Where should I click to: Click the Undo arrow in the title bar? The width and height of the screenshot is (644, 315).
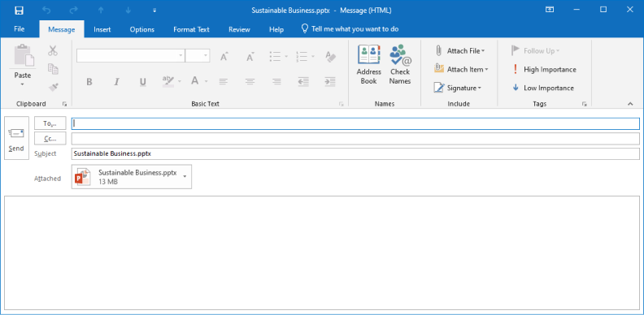[46, 10]
